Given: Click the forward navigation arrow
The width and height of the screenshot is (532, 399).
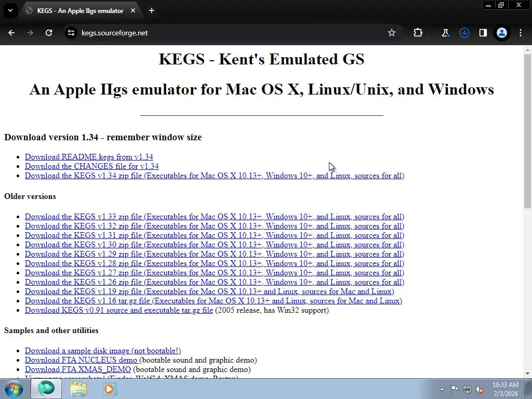Looking at the screenshot, I should point(30,33).
